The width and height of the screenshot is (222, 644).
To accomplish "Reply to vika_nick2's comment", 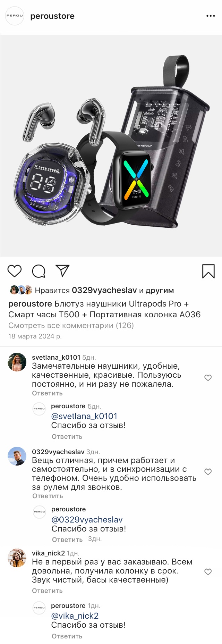I will coord(47,591).
